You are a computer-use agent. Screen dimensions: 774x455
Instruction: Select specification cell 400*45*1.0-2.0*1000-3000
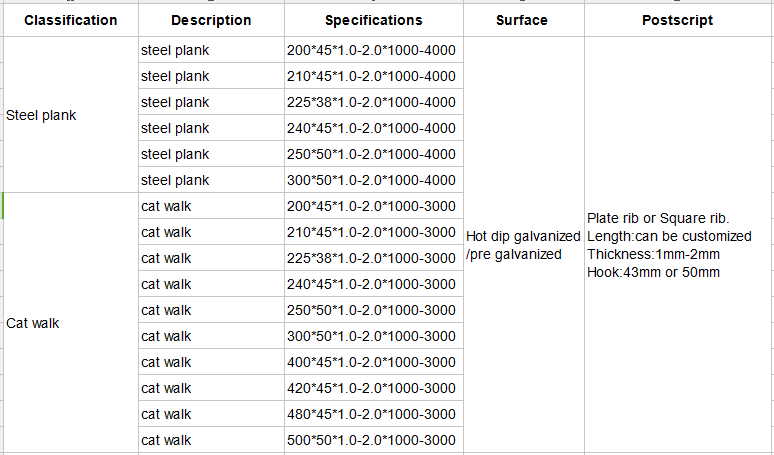pos(373,362)
